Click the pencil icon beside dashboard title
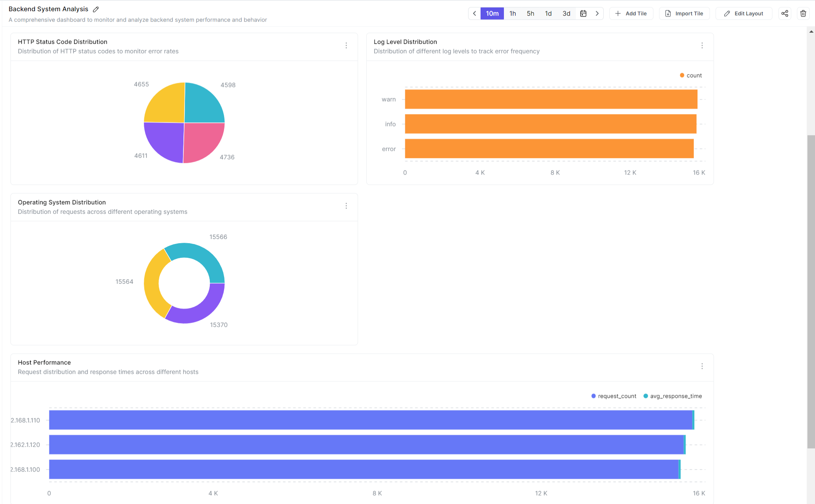The width and height of the screenshot is (815, 504). [x=96, y=9]
